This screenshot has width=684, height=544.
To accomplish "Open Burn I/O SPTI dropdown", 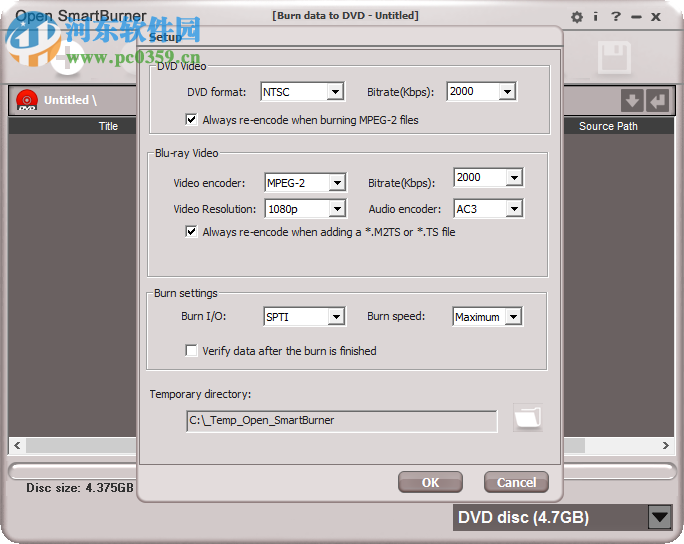I will coord(336,316).
